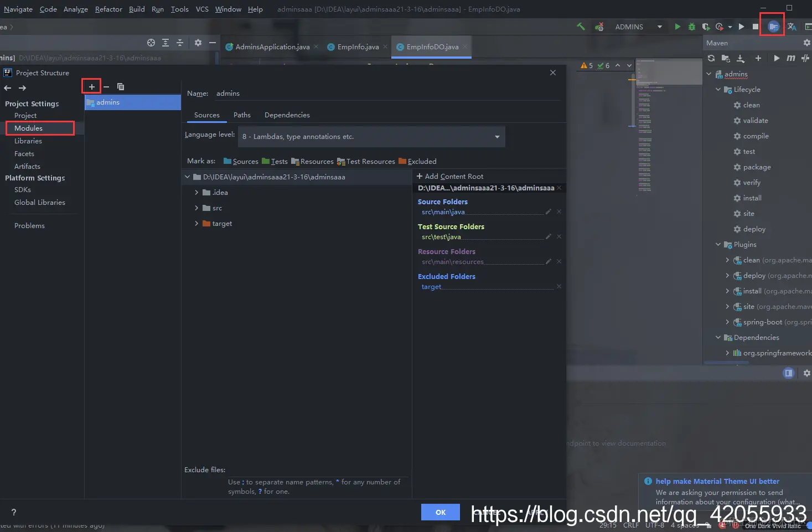
Task: Build the project with the hammer icon
Action: tap(581, 26)
